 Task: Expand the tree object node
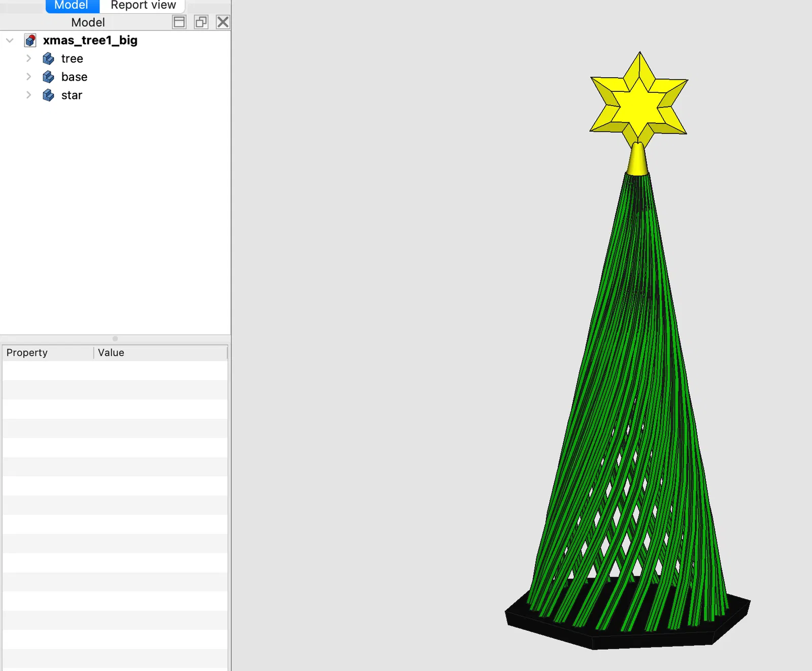tap(29, 58)
